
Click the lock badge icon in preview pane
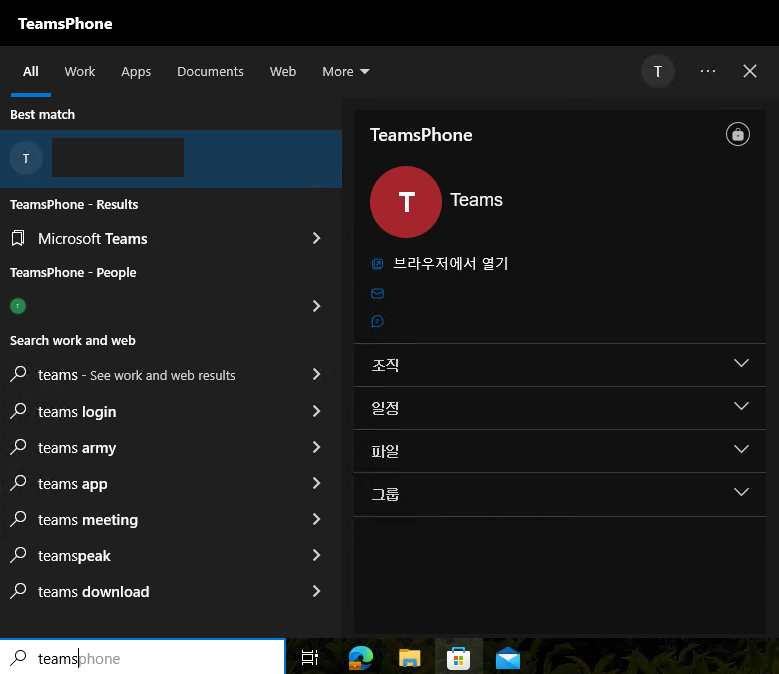(x=738, y=134)
